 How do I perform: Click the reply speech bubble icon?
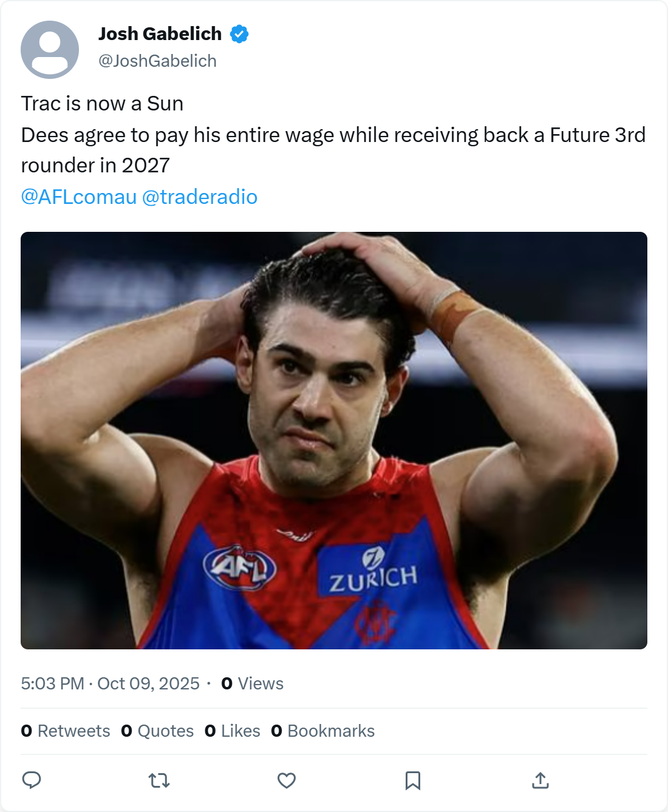32,780
